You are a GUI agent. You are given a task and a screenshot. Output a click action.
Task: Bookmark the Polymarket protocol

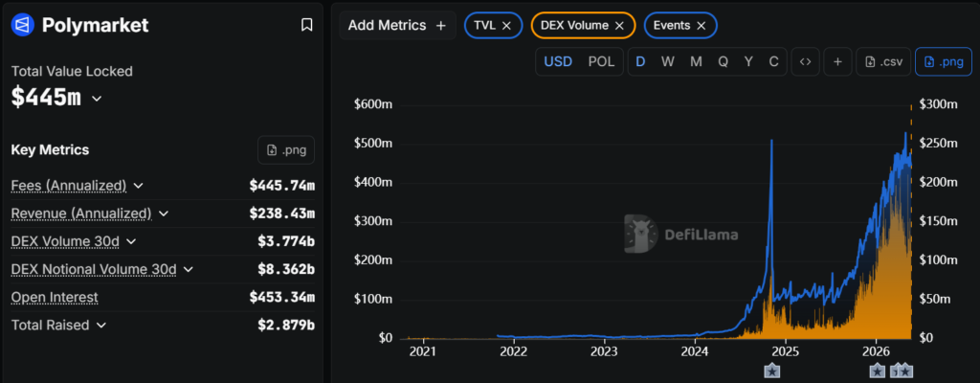[x=306, y=25]
